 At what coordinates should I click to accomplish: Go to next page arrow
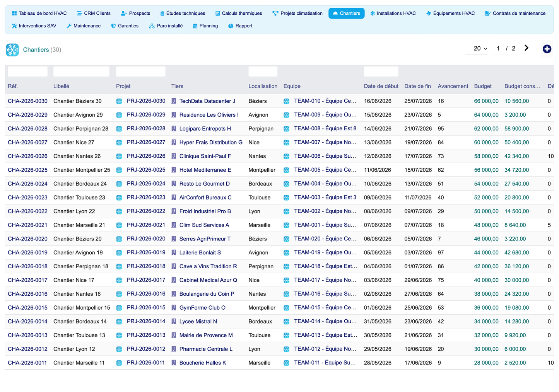(x=527, y=48)
